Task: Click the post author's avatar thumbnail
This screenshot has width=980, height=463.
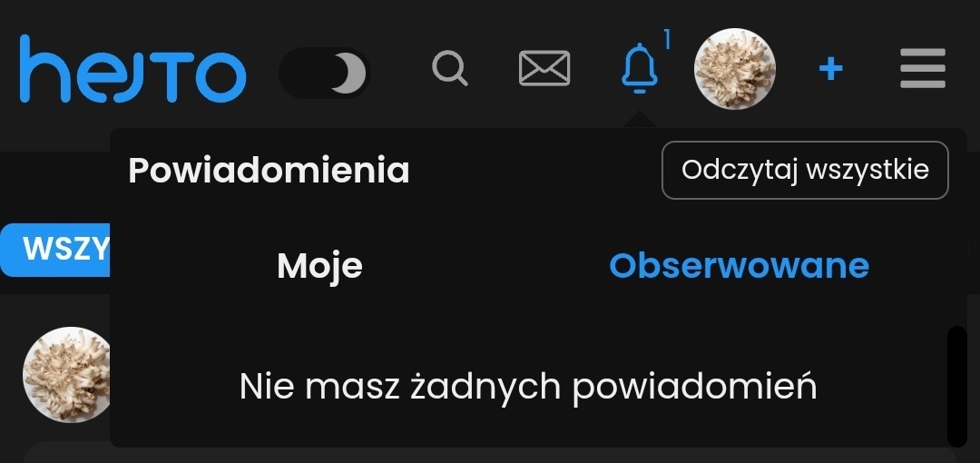Action: click(65, 374)
